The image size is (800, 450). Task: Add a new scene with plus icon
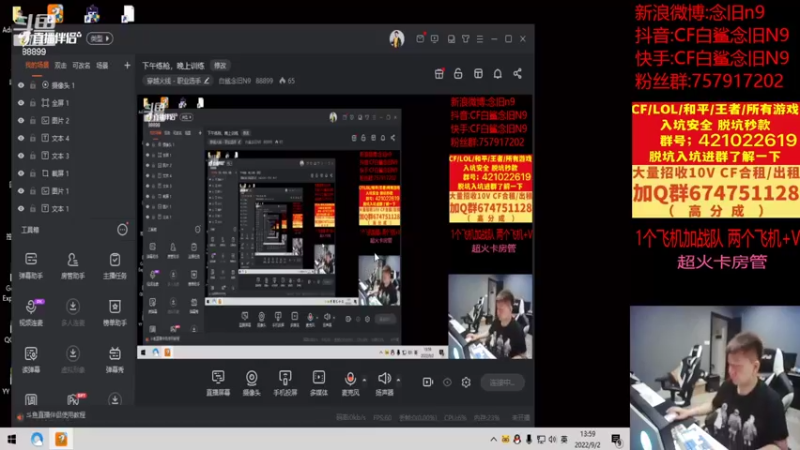tap(127, 65)
